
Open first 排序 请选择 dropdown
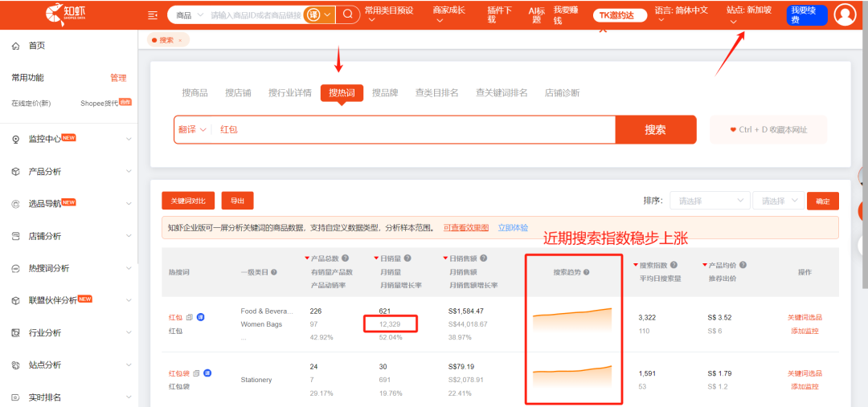coord(710,201)
